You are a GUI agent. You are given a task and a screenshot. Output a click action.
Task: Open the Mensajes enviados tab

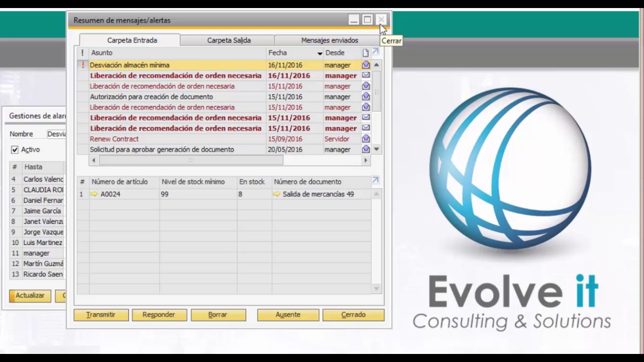[x=330, y=40]
